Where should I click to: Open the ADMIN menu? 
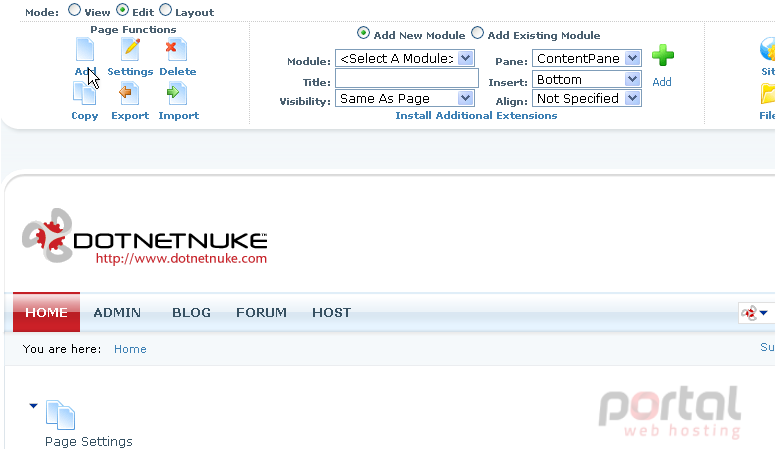point(117,313)
